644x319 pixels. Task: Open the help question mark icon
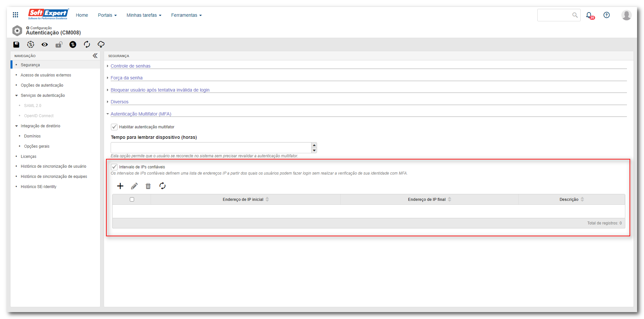pos(607,15)
